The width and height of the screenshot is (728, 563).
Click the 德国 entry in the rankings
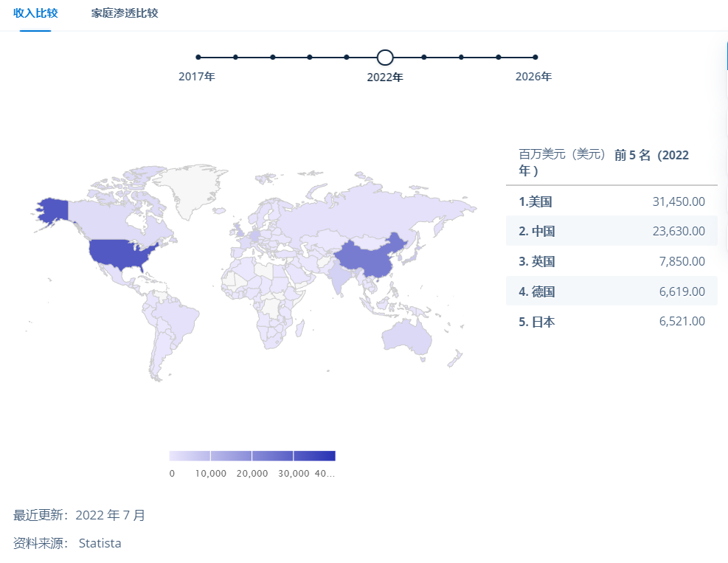coord(611,291)
